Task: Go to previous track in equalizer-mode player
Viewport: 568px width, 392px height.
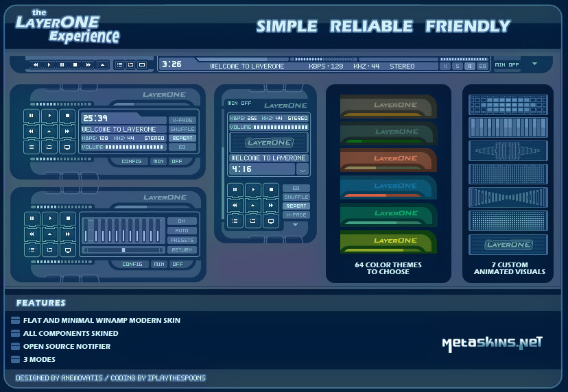Action: tap(32, 234)
